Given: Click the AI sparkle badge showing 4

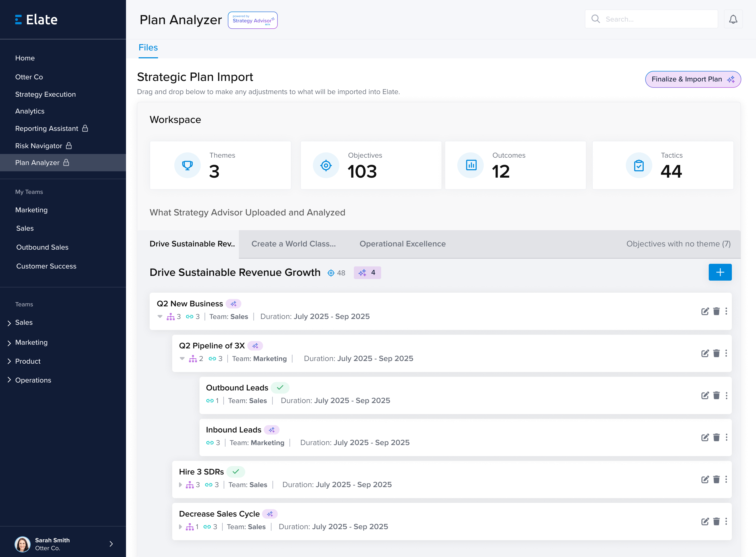Looking at the screenshot, I should pyautogui.click(x=367, y=273).
